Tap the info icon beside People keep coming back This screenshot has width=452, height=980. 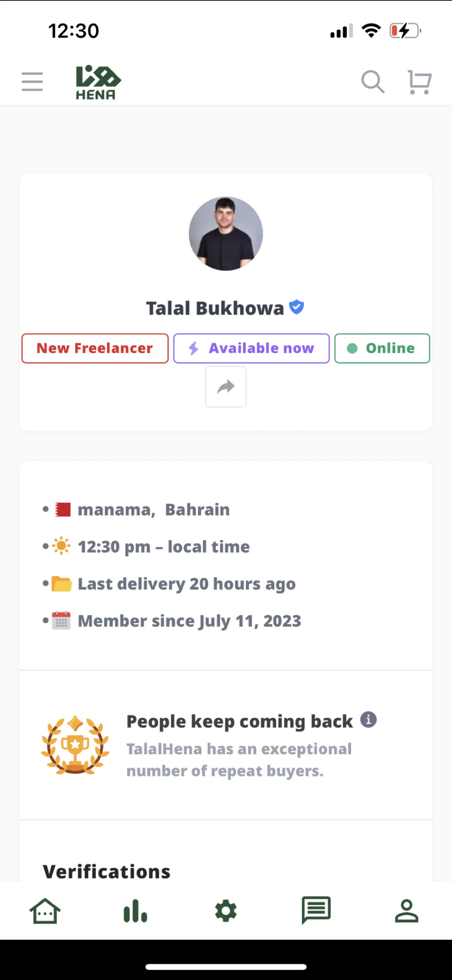[x=368, y=720]
